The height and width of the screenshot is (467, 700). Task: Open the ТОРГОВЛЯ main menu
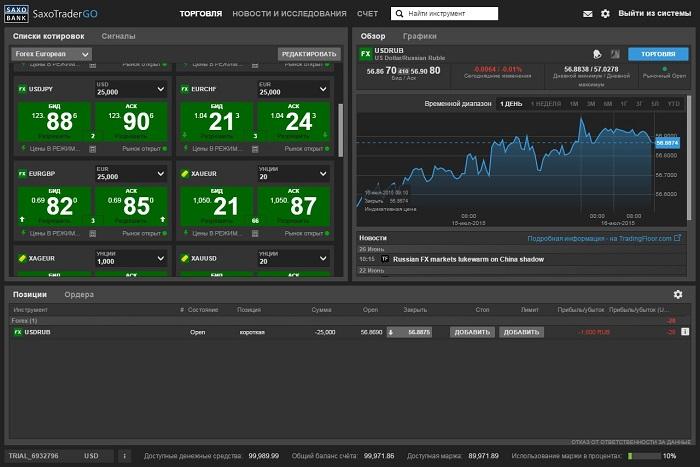click(x=200, y=14)
